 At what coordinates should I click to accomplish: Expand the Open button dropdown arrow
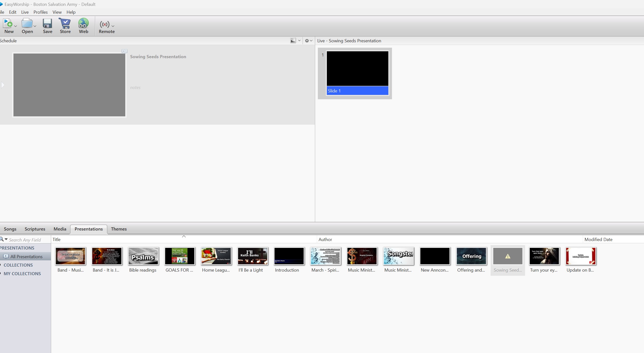coord(35,26)
